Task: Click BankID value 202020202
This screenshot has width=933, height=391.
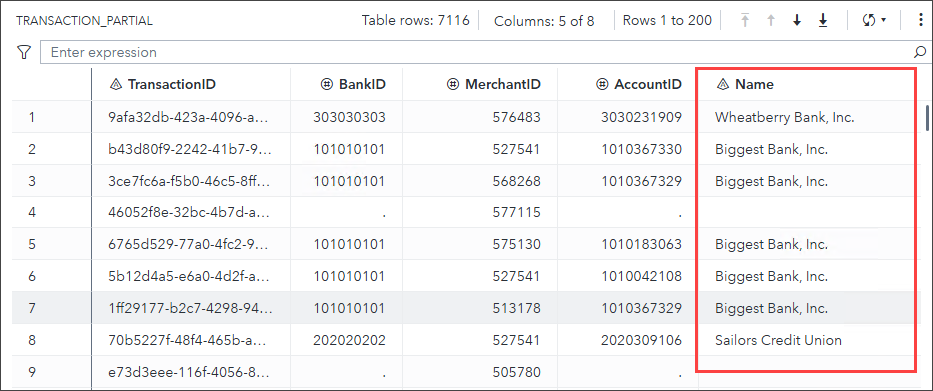Action: point(349,340)
